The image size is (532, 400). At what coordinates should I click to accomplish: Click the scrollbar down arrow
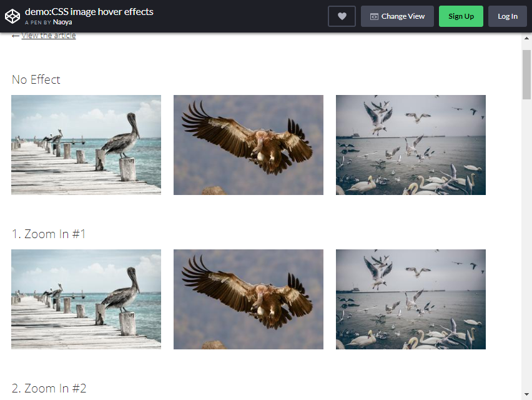(x=526, y=394)
